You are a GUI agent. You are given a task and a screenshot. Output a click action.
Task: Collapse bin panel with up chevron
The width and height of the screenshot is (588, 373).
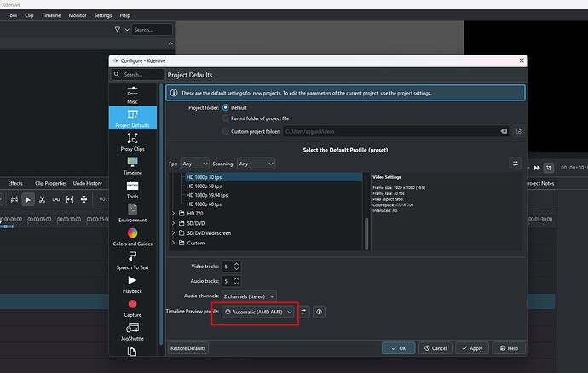point(170,43)
